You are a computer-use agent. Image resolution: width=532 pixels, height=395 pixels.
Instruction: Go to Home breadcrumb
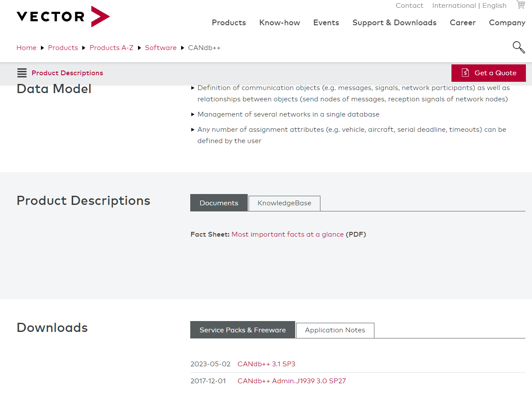click(27, 48)
